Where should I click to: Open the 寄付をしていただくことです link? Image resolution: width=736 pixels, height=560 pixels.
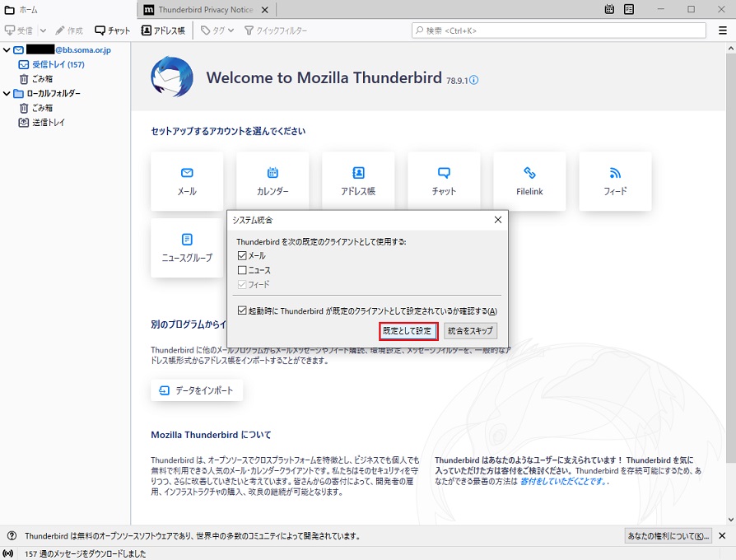point(564,482)
